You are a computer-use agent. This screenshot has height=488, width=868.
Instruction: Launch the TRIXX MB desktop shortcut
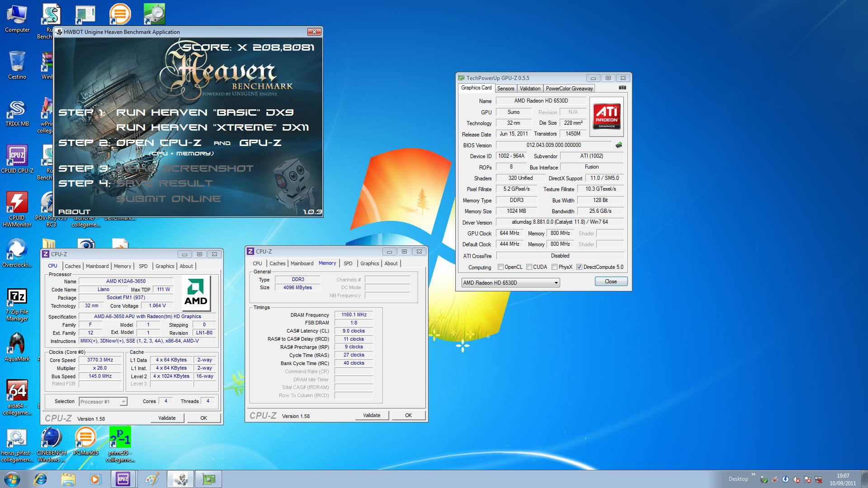(17, 113)
